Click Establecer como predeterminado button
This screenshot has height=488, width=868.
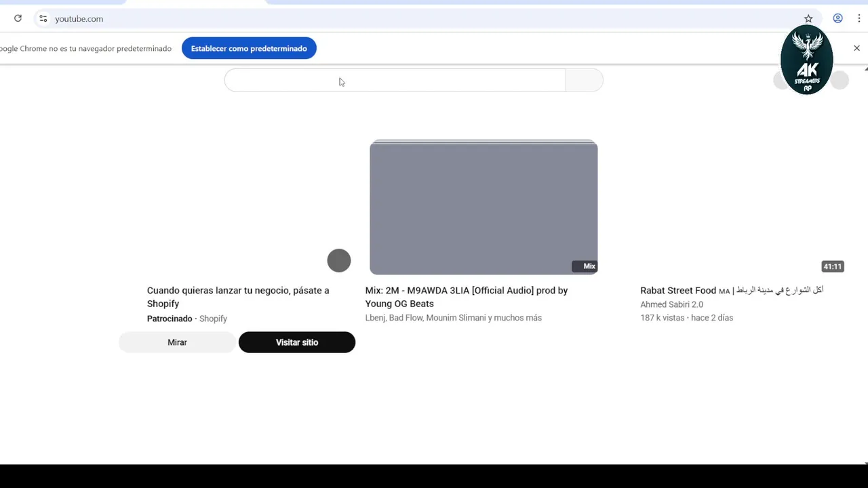[249, 48]
